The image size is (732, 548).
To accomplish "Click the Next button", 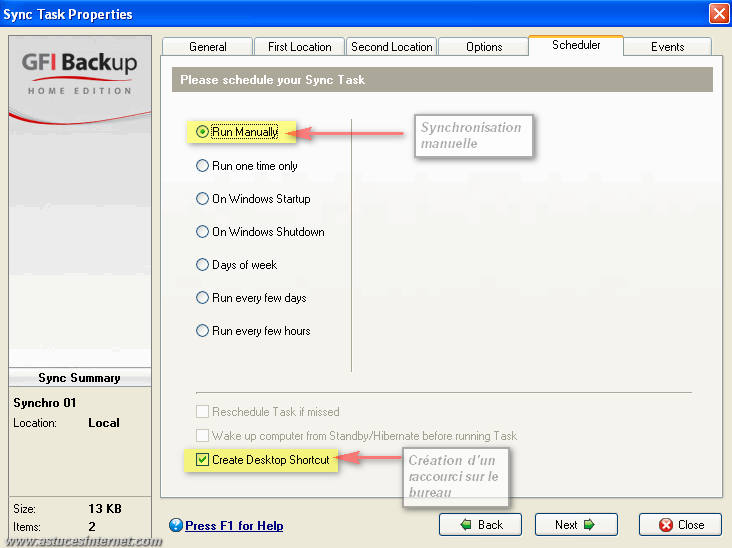I will [x=576, y=525].
